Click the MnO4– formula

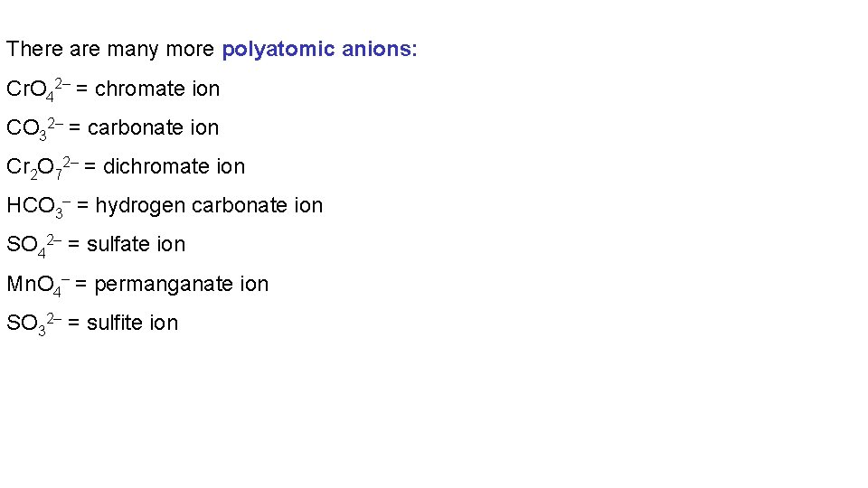pyautogui.click(x=36, y=285)
